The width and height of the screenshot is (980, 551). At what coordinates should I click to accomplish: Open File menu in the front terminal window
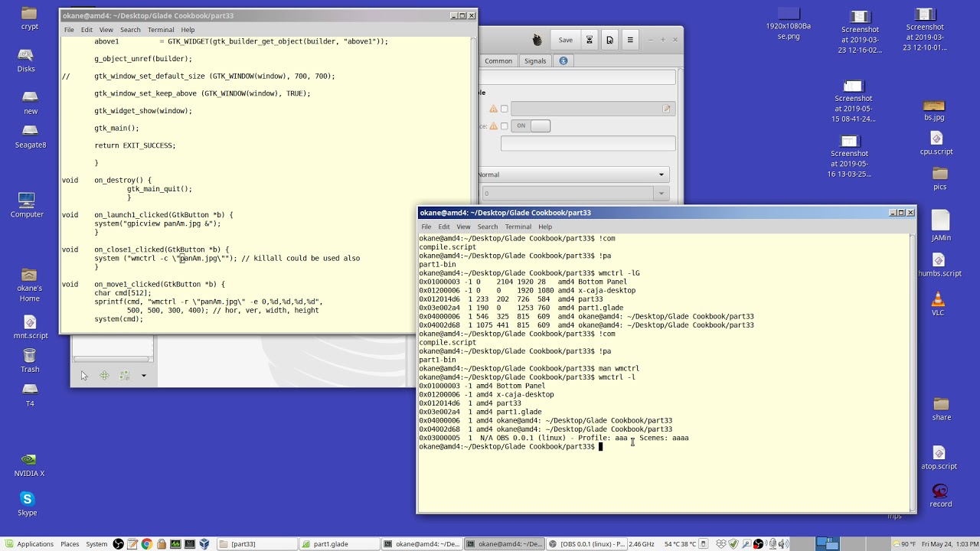pyautogui.click(x=426, y=227)
